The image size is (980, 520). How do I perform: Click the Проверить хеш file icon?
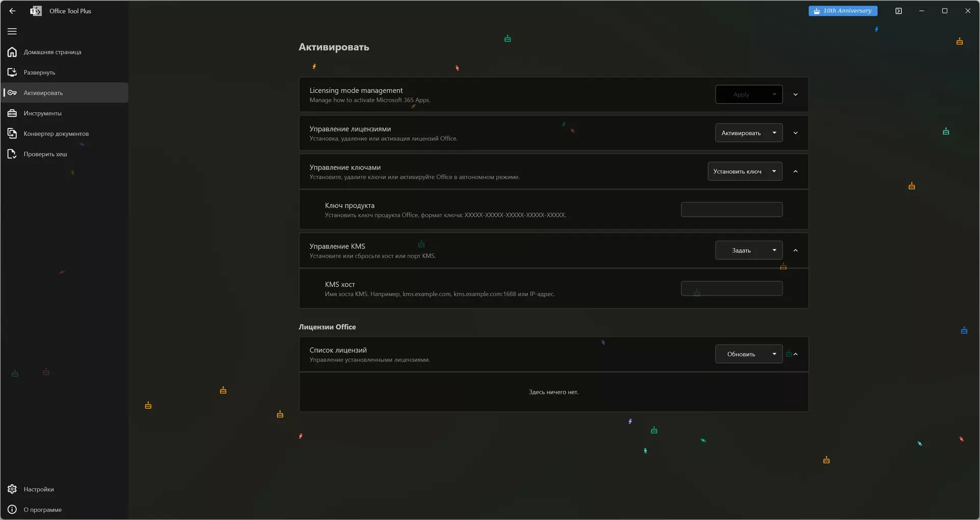12,154
